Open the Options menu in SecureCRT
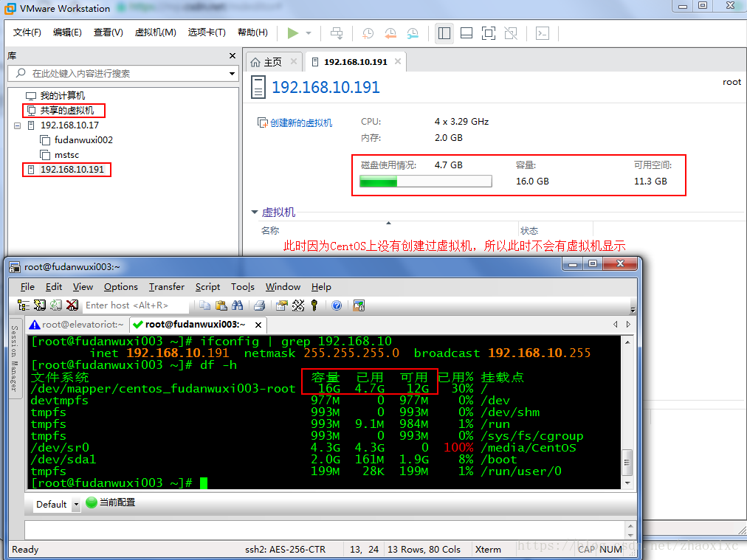The width and height of the screenshot is (747, 560). 121,287
